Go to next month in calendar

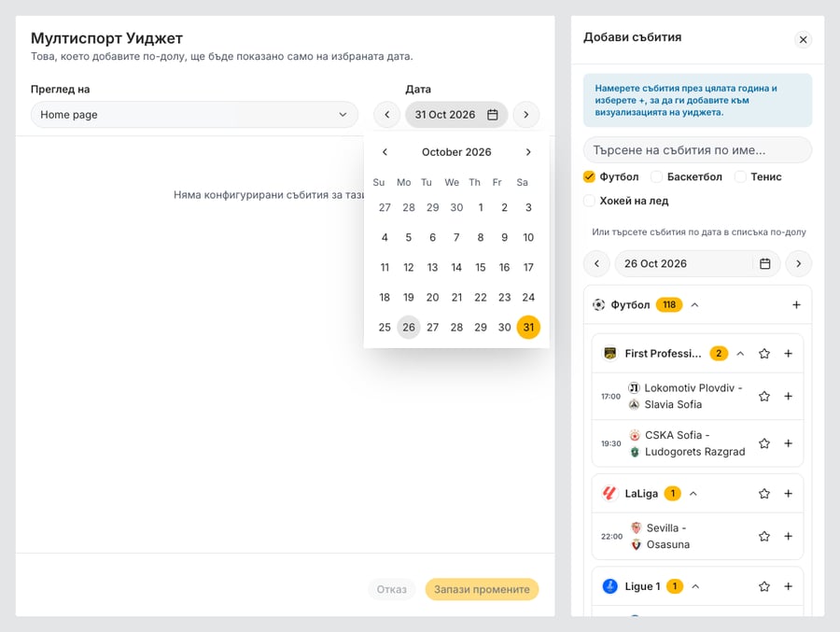528,152
